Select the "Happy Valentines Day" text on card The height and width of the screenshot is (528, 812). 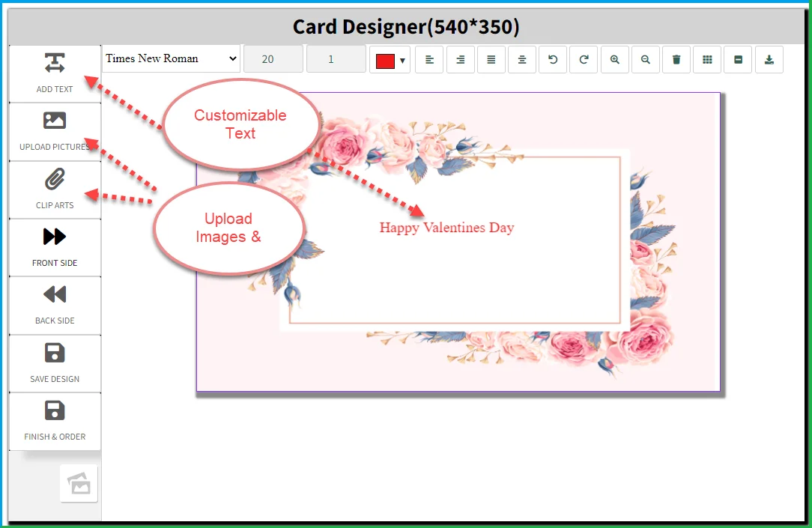point(446,228)
